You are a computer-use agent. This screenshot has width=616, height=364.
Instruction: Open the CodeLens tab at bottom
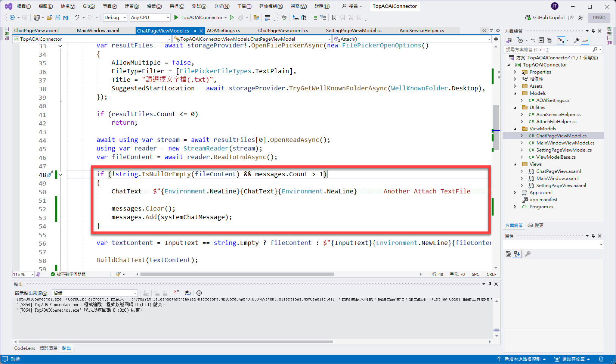coord(25,348)
